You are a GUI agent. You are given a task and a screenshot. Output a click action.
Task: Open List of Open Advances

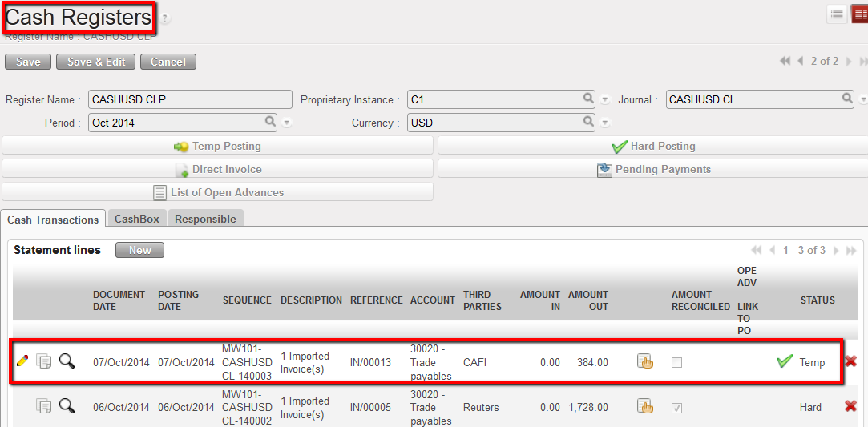[x=217, y=192]
